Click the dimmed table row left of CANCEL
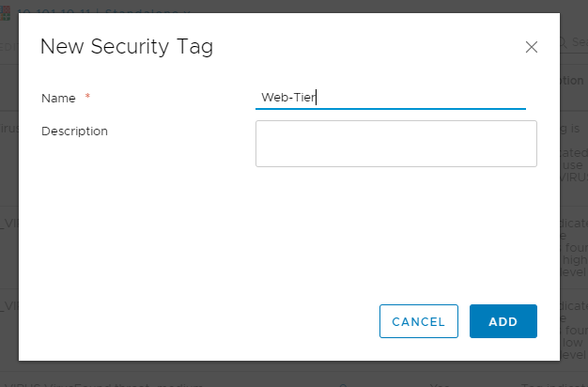The image size is (588, 387). (x=8, y=305)
